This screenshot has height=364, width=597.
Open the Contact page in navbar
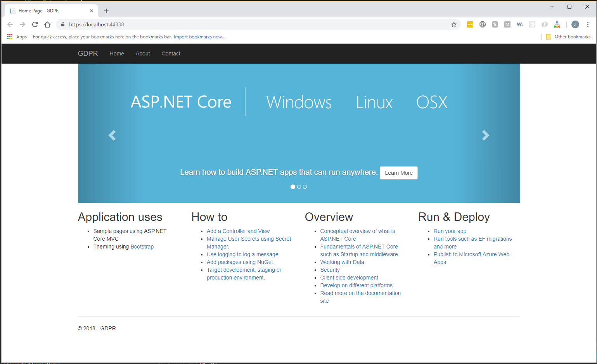click(x=171, y=53)
